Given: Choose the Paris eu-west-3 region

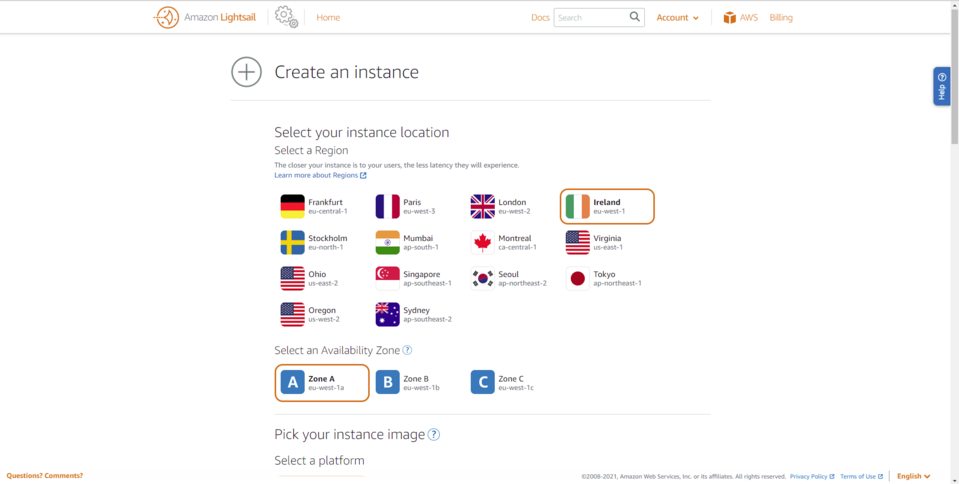Looking at the screenshot, I should click(x=417, y=207).
